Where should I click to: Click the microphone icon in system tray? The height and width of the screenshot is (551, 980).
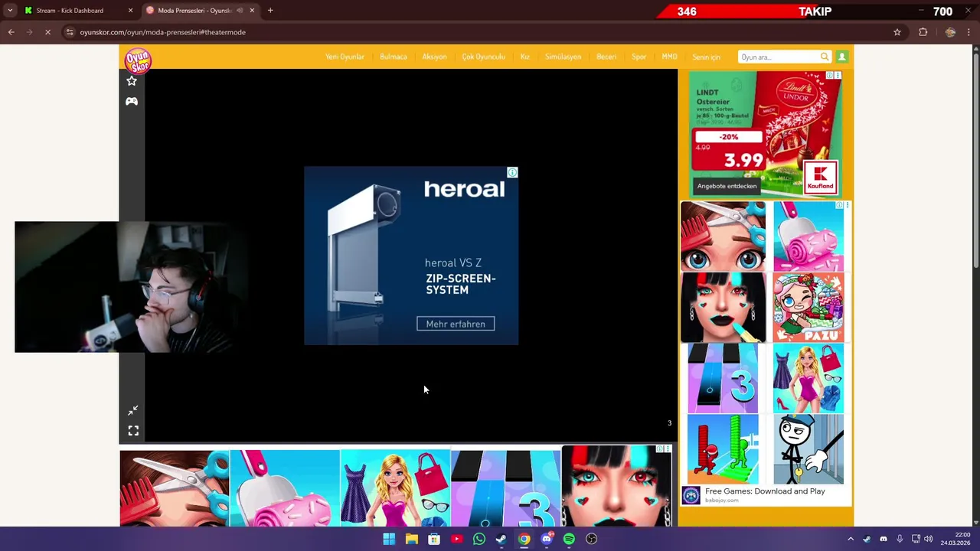[x=900, y=539]
